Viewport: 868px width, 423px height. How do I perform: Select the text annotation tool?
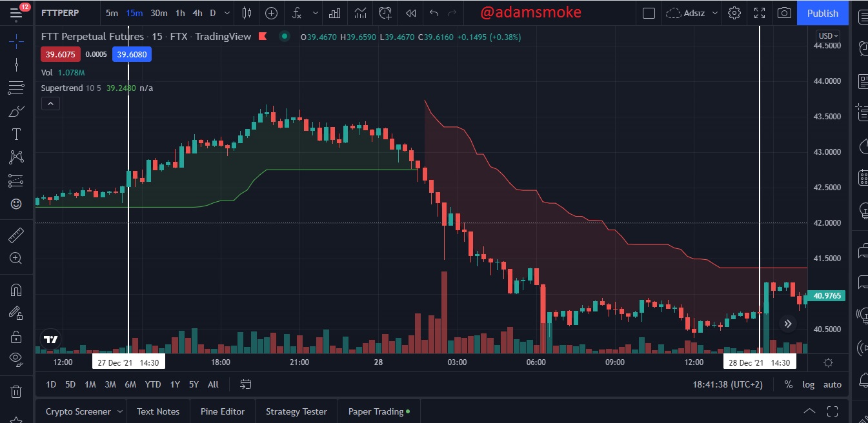pyautogui.click(x=16, y=134)
